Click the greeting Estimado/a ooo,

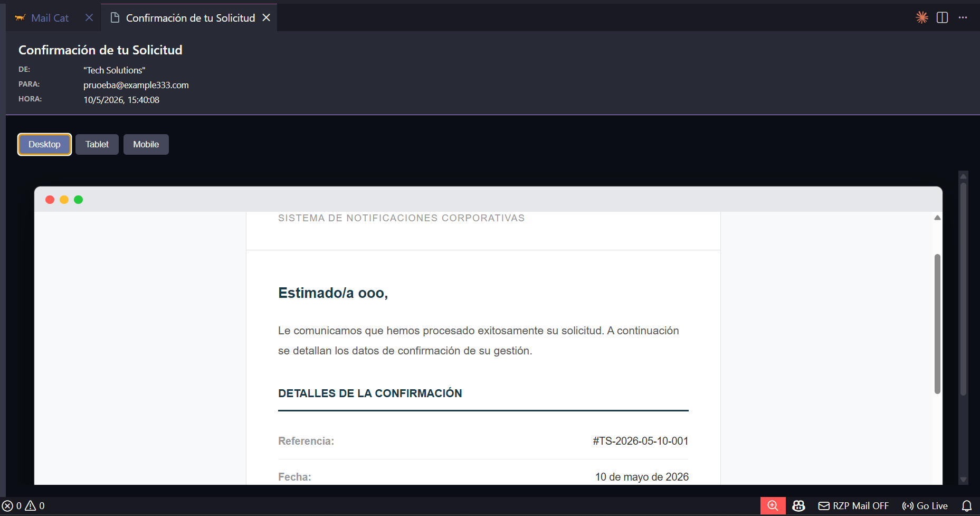(333, 293)
